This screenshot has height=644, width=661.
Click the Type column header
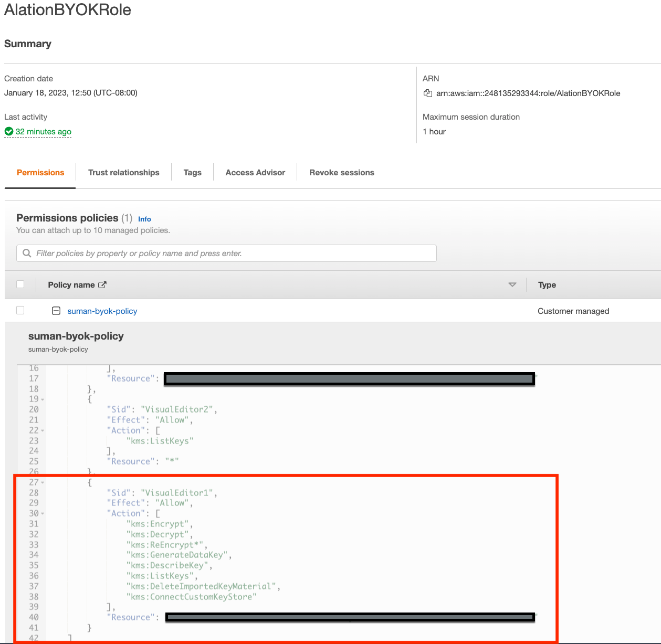point(547,285)
